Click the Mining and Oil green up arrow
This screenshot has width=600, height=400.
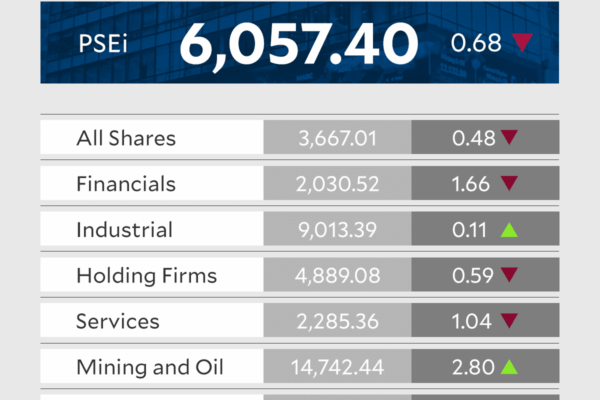pyautogui.click(x=509, y=368)
